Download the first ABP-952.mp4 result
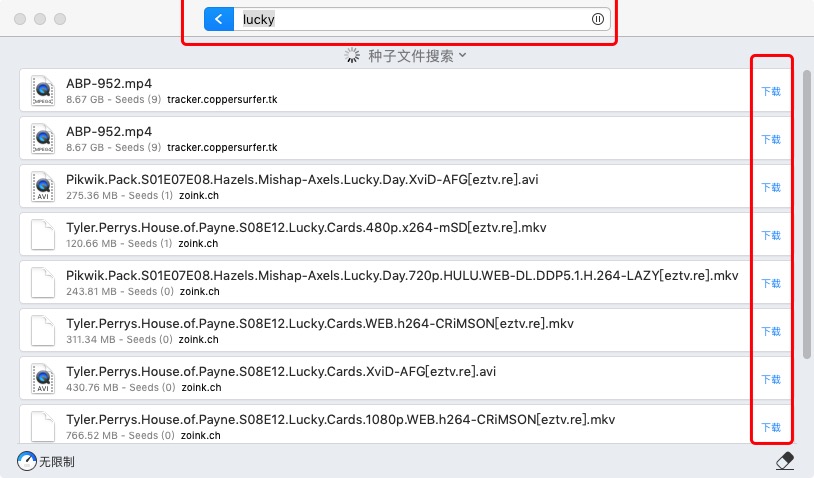This screenshot has height=478, width=814. click(771, 91)
